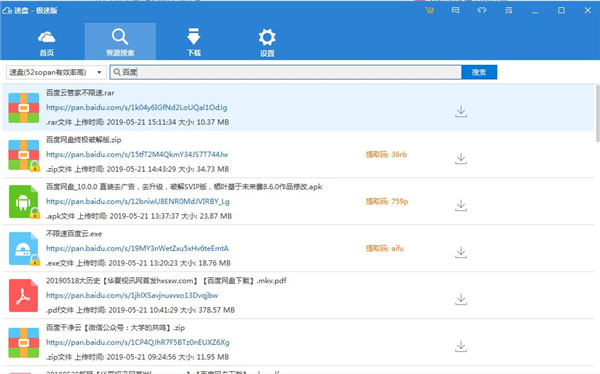Expand the 速盘(52sopan有效率高) source dropdown
The height and width of the screenshot is (374, 600).
56,72
